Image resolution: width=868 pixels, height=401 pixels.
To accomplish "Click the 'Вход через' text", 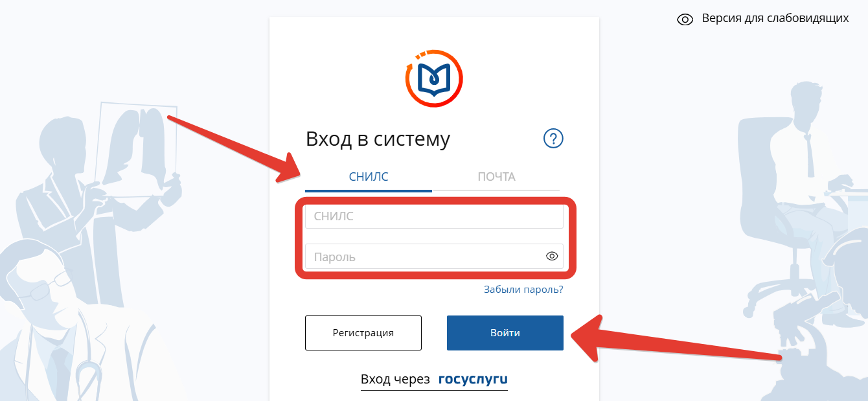I will 395,380.
